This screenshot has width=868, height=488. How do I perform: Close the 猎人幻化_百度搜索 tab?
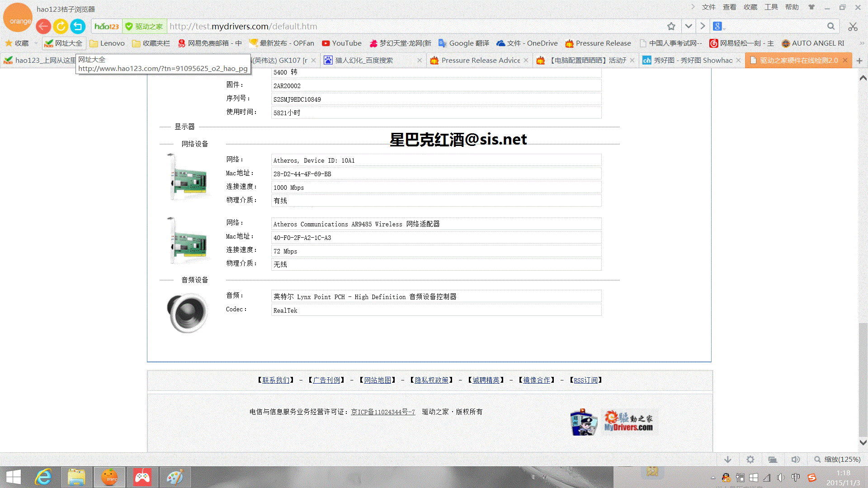[x=420, y=60]
